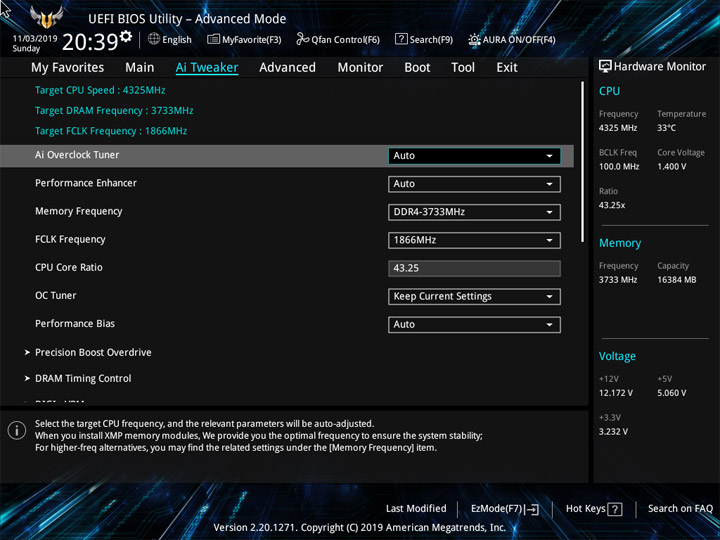Expand the Precision Boost Overdrive submenu
The height and width of the screenshot is (540, 720).
tap(93, 353)
